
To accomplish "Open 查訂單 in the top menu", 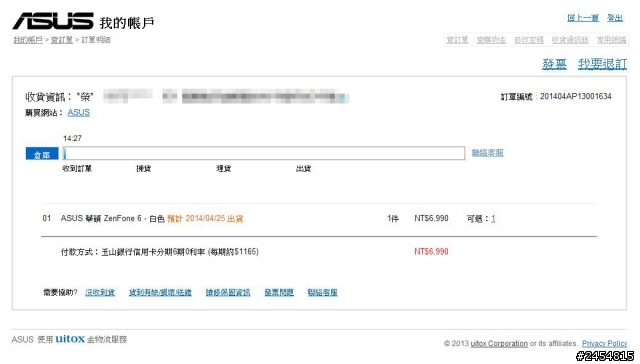I will (x=457, y=40).
